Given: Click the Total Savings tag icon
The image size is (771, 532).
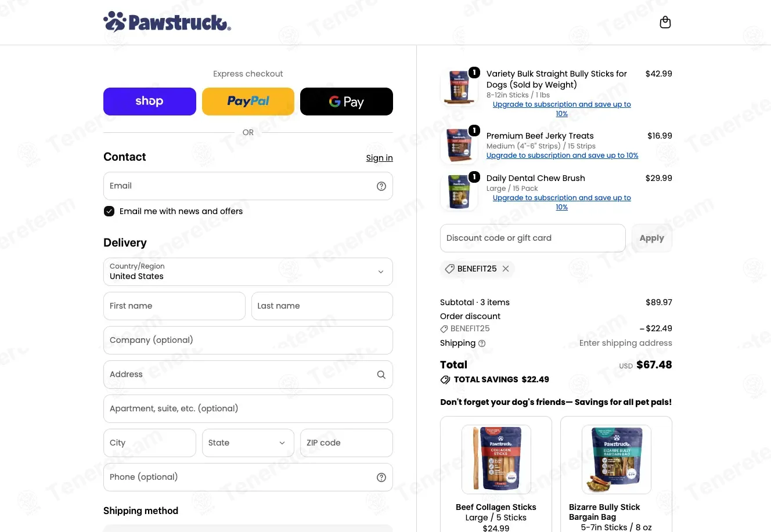Looking at the screenshot, I should pyautogui.click(x=445, y=380).
